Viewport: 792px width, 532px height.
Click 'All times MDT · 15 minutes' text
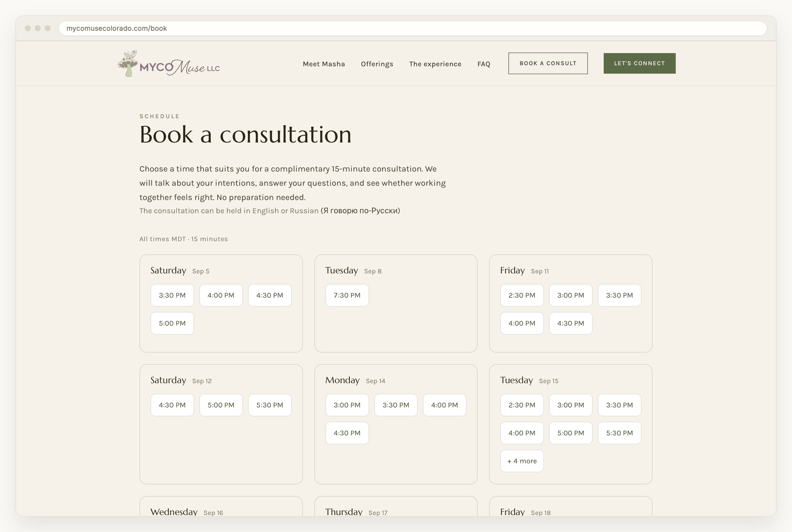pyautogui.click(x=183, y=239)
